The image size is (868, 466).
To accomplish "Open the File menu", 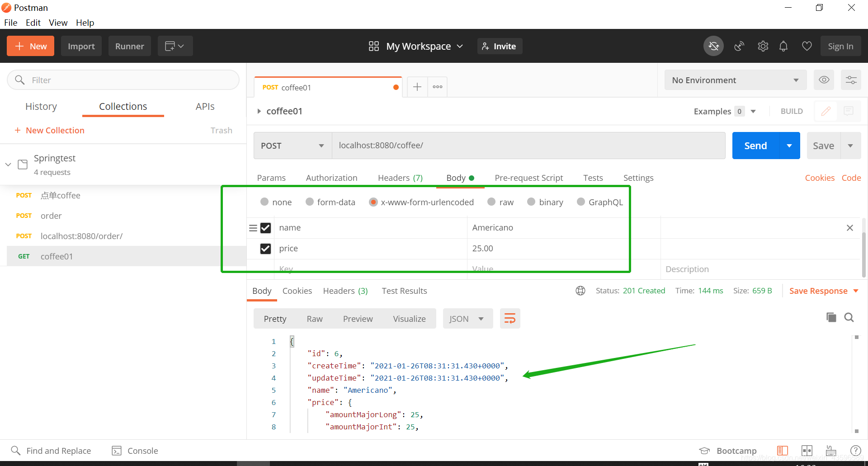I will click(10, 23).
